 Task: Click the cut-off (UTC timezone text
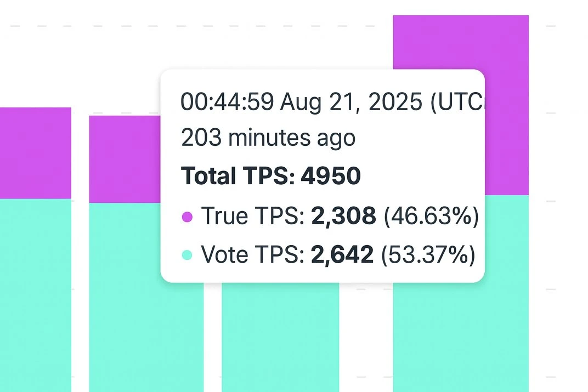459,102
